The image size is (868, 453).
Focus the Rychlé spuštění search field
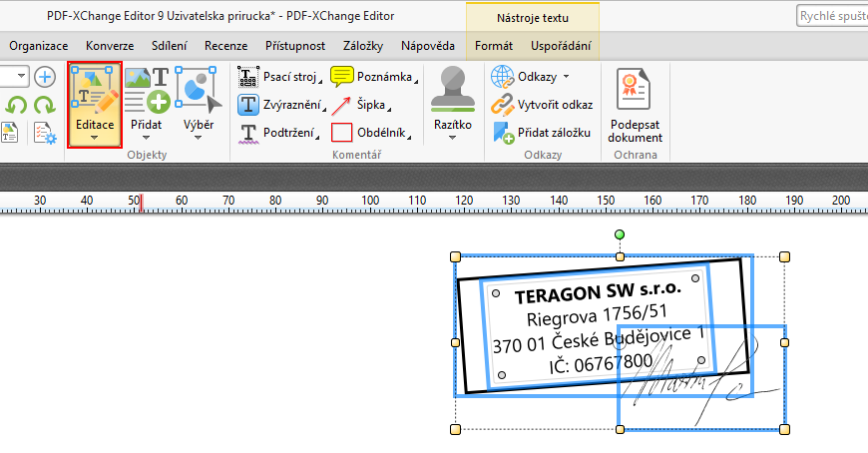pos(832,17)
